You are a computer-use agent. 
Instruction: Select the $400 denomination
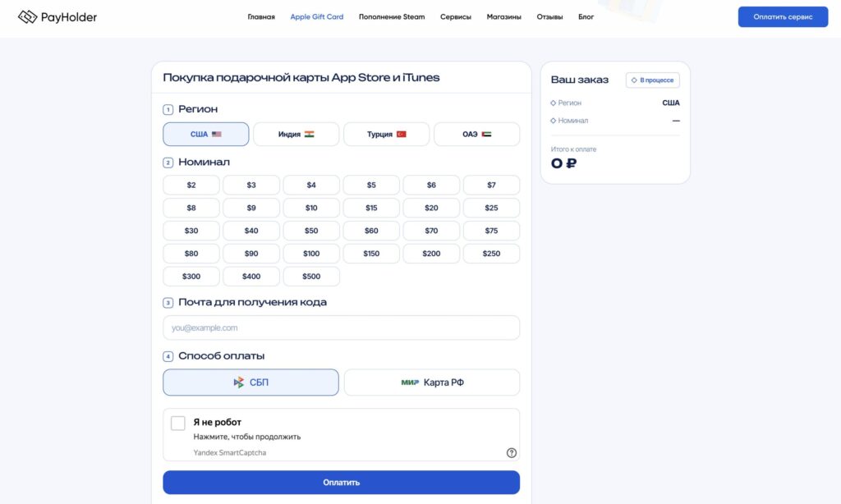pyautogui.click(x=251, y=277)
